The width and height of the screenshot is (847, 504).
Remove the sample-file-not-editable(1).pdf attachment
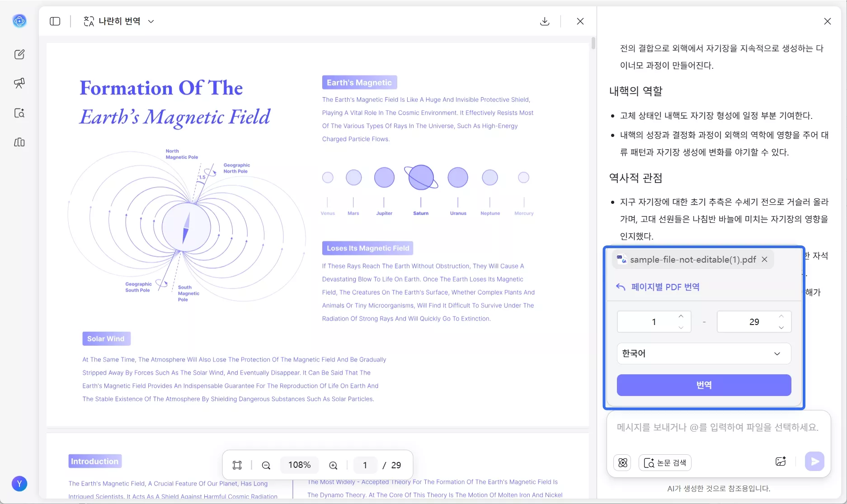pyautogui.click(x=764, y=259)
